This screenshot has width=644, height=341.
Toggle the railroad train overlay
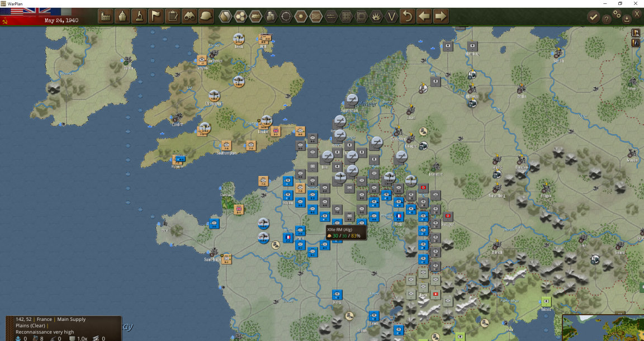coord(255,16)
